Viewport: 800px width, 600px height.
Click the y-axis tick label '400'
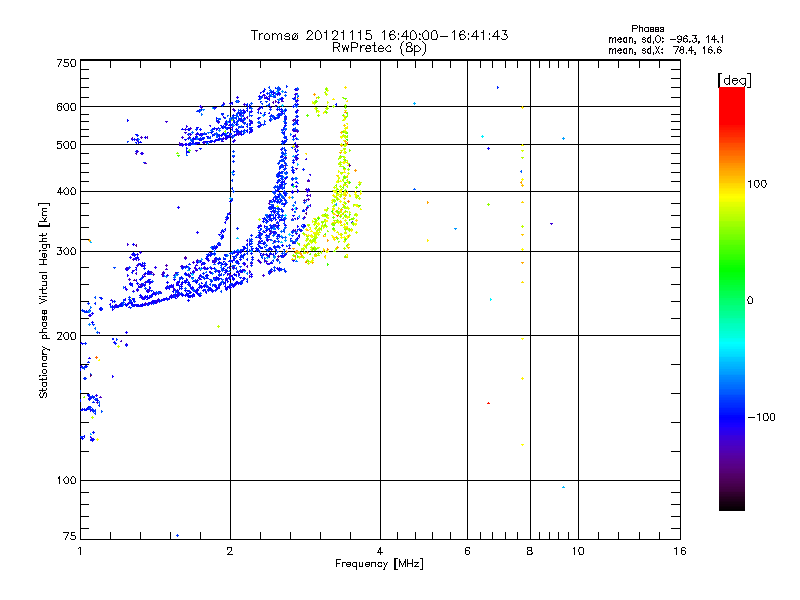tap(66, 192)
